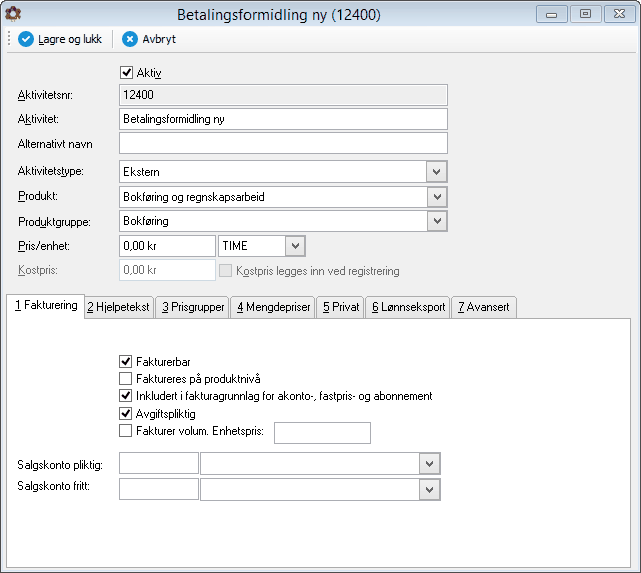
Task: Click the window title Betalingsformidling ny (12400)
Action: coord(279,15)
